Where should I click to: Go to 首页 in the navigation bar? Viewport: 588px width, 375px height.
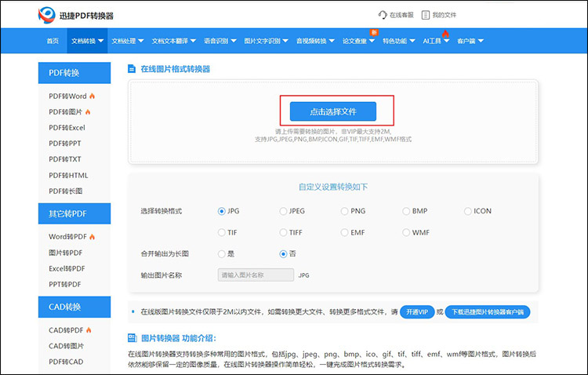(x=53, y=41)
